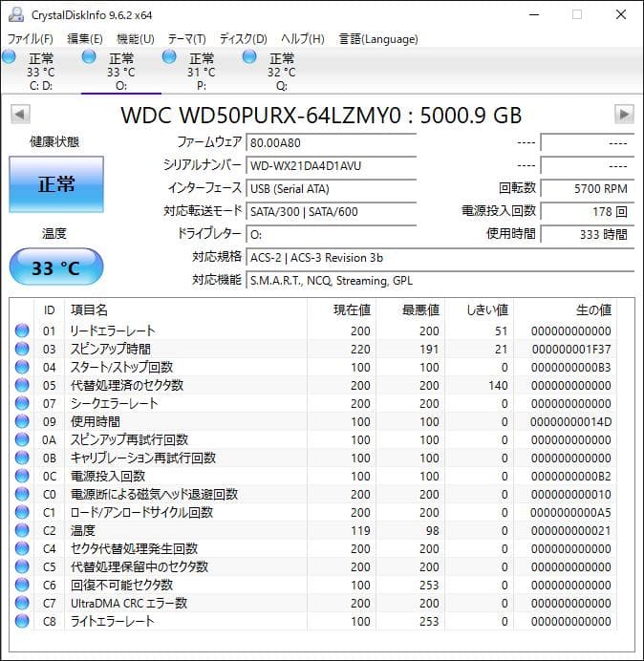Click the 正常 health status button
Image resolution: width=644 pixels, height=661 pixels.
click(x=56, y=184)
